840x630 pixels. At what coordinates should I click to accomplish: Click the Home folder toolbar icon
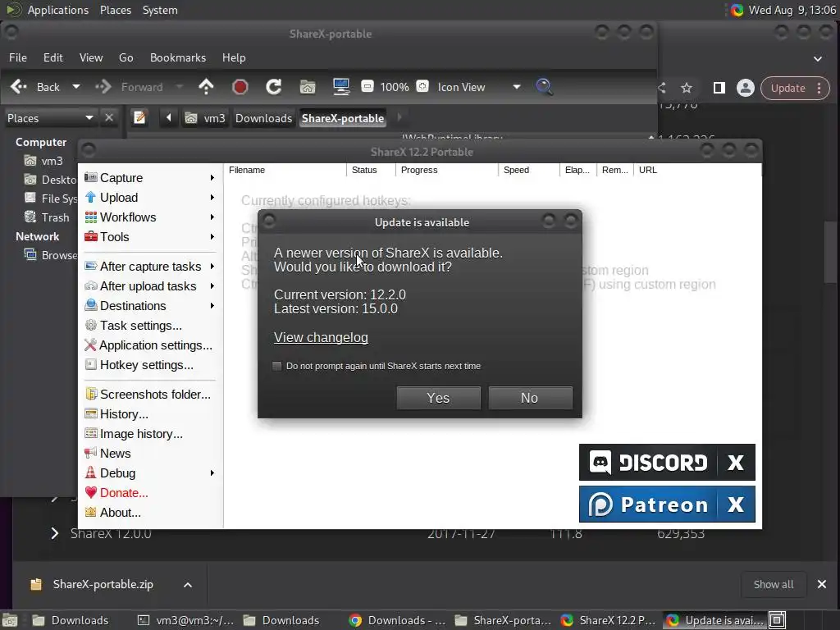(x=308, y=87)
